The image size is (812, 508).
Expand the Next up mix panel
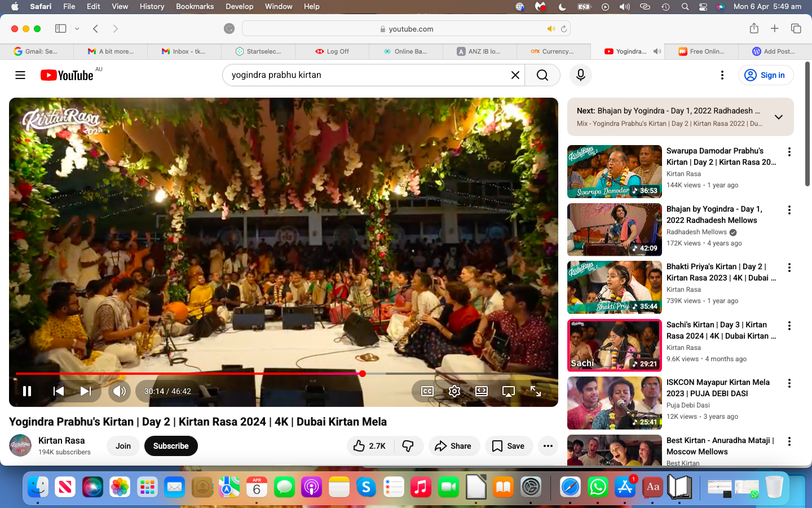point(778,117)
